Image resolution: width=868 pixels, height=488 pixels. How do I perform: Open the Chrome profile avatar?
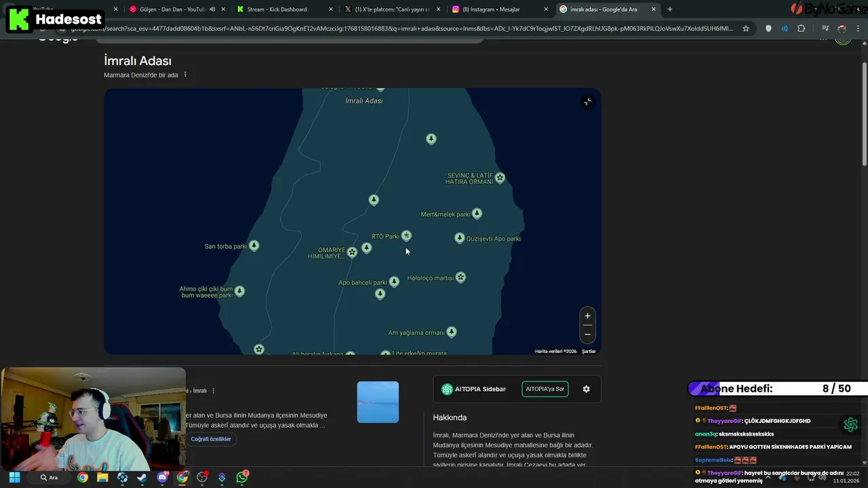click(x=842, y=28)
